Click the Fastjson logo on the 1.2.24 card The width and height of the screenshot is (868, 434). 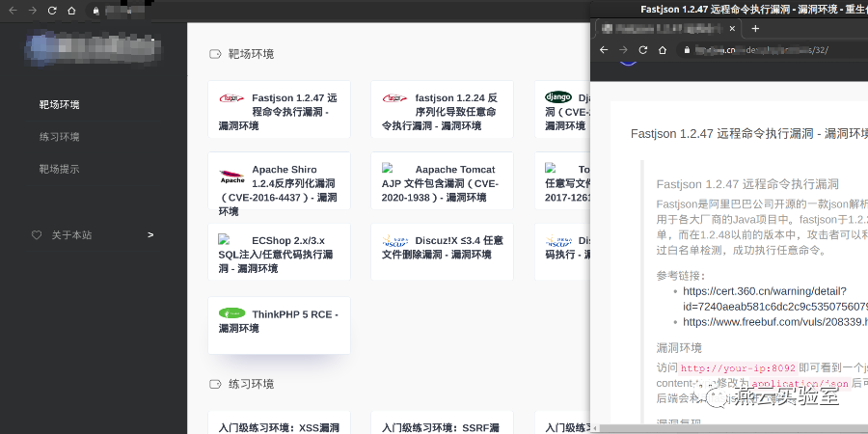[x=395, y=98]
